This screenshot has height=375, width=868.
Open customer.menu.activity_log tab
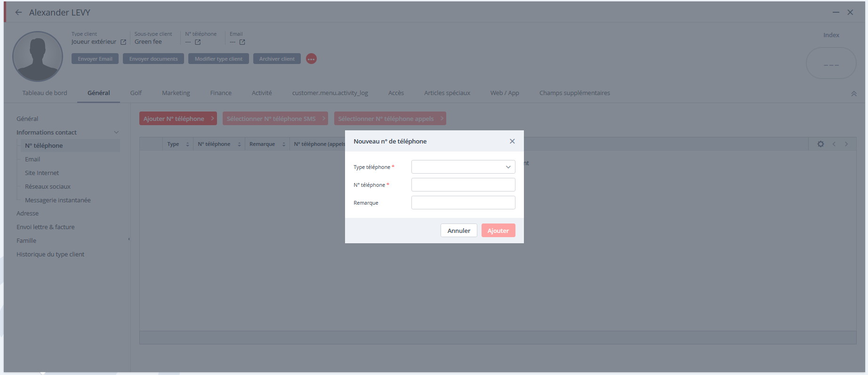(330, 93)
